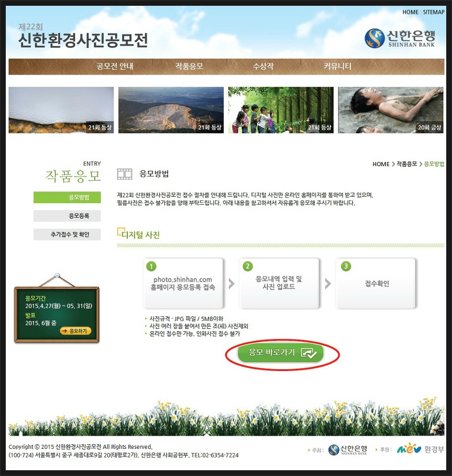
Task: Open the 수상작 menu
Action: coord(263,66)
